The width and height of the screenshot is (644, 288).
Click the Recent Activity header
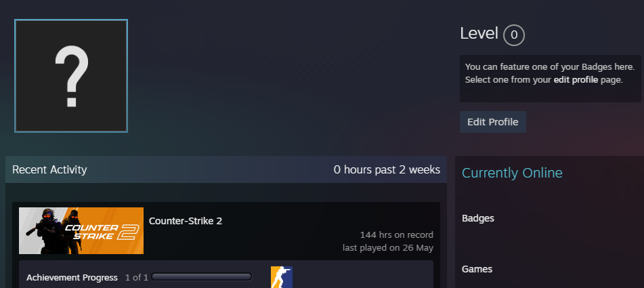point(49,169)
